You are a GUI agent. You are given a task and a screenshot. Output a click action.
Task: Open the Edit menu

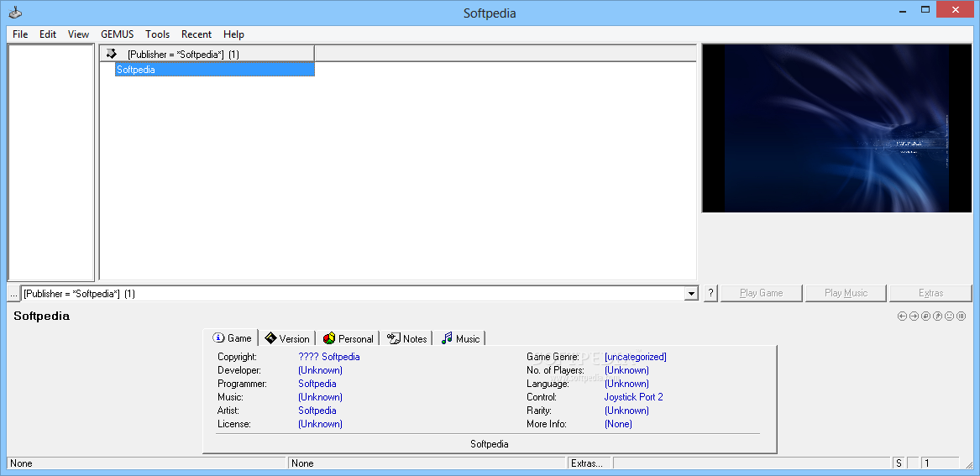(48, 34)
